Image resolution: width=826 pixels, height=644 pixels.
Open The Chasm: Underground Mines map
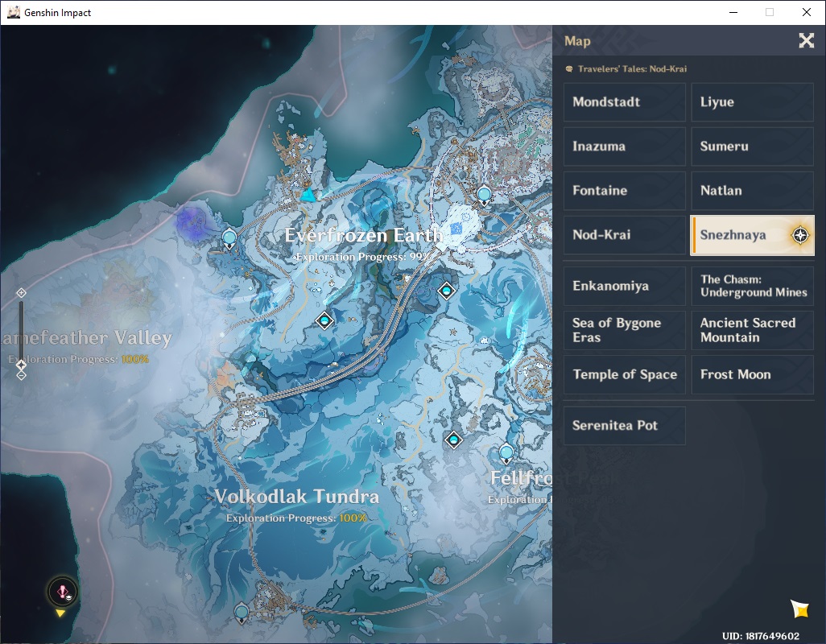pyautogui.click(x=752, y=286)
